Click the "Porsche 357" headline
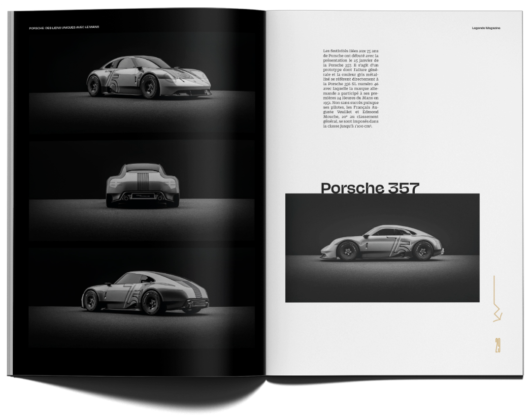The height and width of the screenshot is (415, 532). (x=370, y=188)
